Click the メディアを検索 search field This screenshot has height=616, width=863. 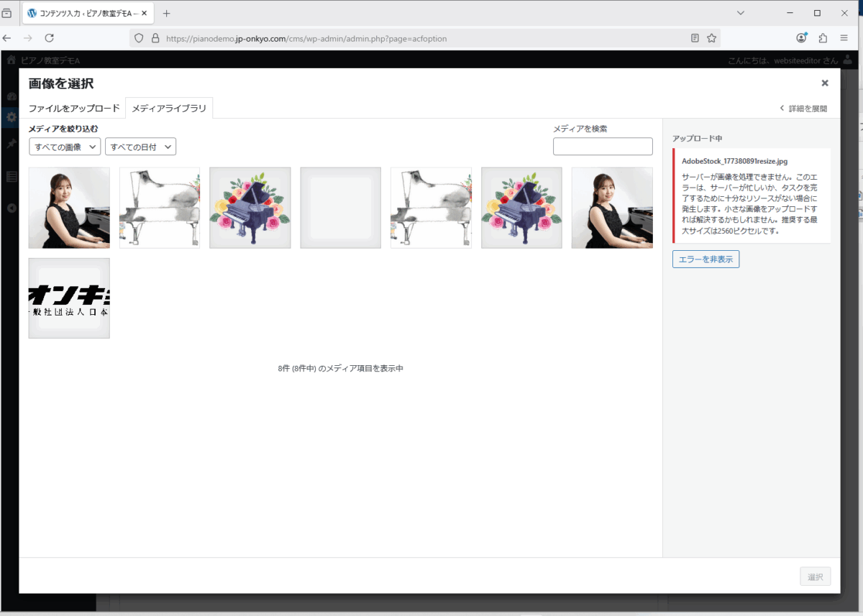[603, 147]
